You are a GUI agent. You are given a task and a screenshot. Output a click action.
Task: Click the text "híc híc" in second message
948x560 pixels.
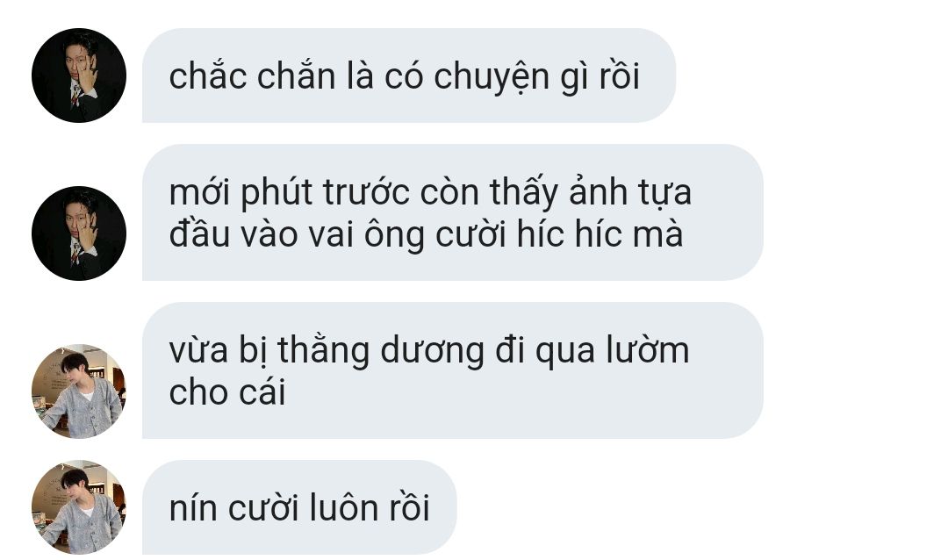570,233
